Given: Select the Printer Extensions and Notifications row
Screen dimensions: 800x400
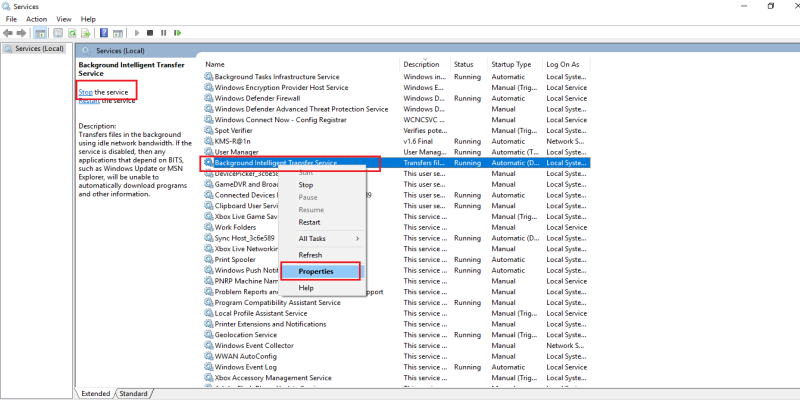Looking at the screenshot, I should (x=396, y=324).
